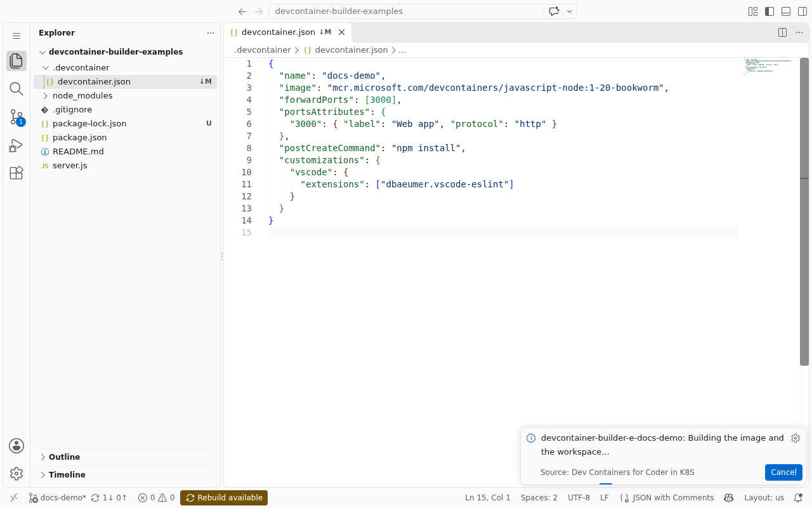812x508 pixels.
Task: Open the Accounts menu
Action: 16,446
